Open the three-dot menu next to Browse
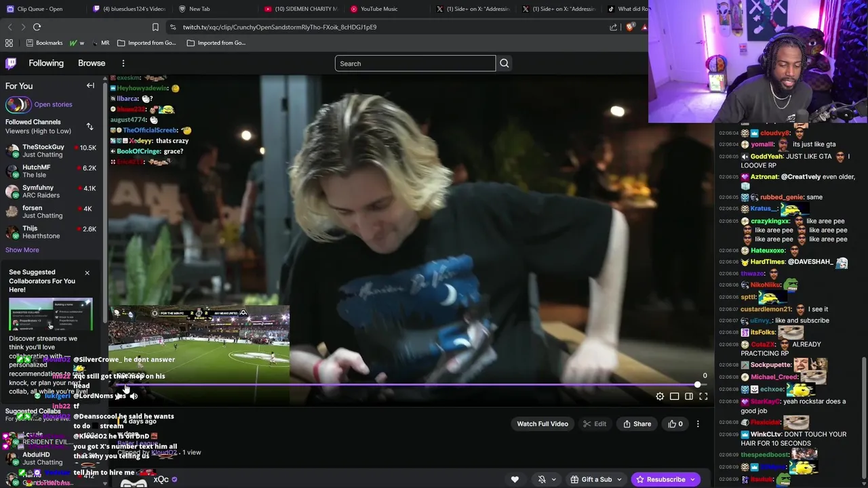This screenshot has width=868, height=488. 123,64
